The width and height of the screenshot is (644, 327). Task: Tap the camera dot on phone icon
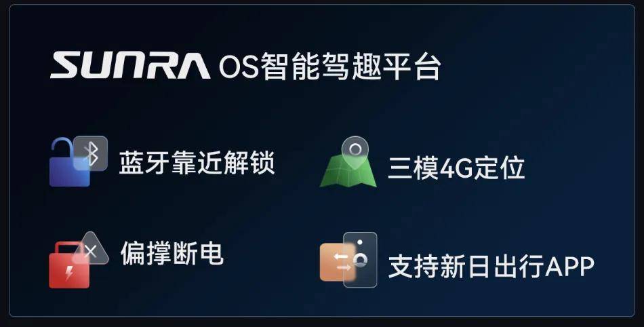click(x=360, y=242)
